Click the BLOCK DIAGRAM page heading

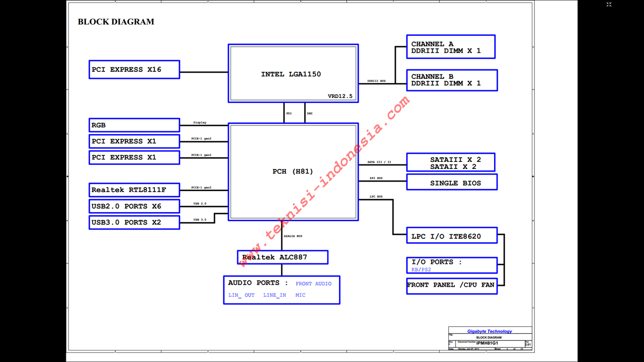click(116, 22)
